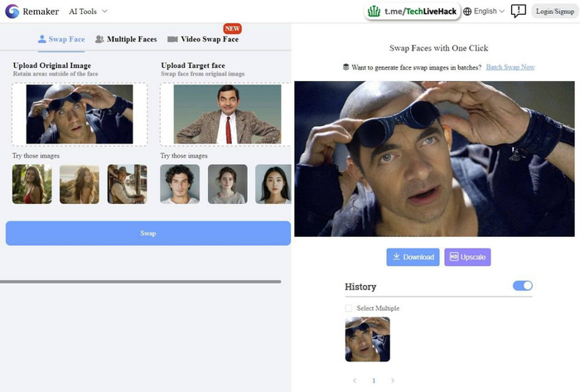The width and height of the screenshot is (580, 392).
Task: Check the Select Multiple checkbox
Action: pyautogui.click(x=349, y=308)
